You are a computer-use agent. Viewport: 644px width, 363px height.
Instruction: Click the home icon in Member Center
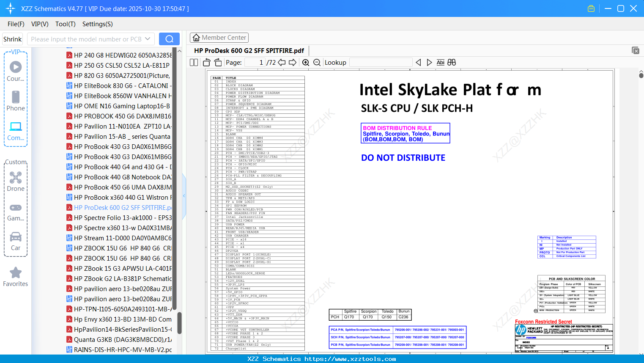click(196, 38)
